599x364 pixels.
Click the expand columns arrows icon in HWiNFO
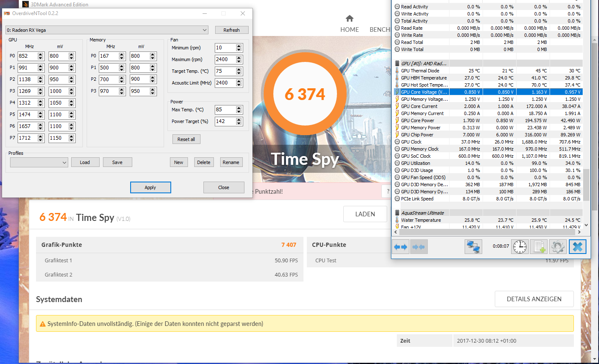click(x=401, y=247)
